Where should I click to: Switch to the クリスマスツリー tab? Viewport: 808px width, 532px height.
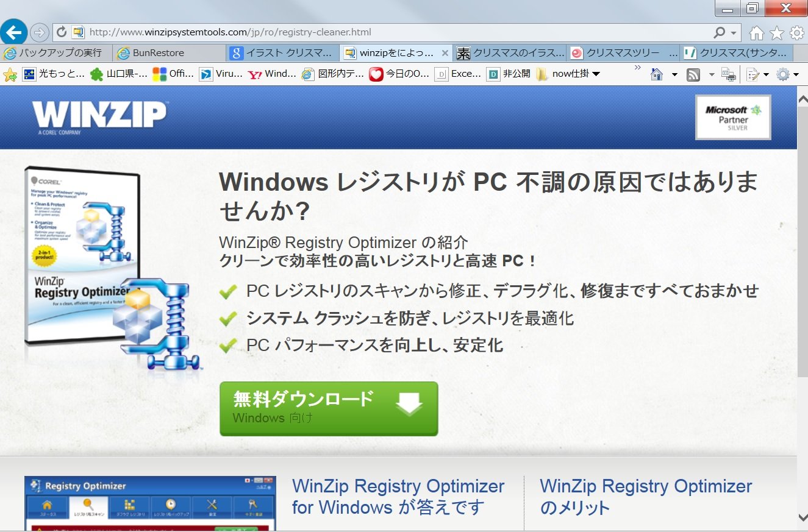click(x=623, y=53)
